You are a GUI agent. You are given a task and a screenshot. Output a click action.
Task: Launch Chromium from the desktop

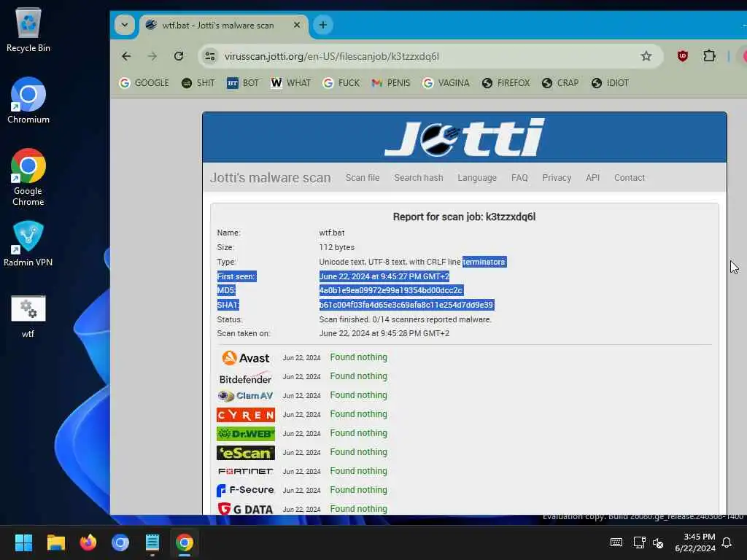coord(28,101)
